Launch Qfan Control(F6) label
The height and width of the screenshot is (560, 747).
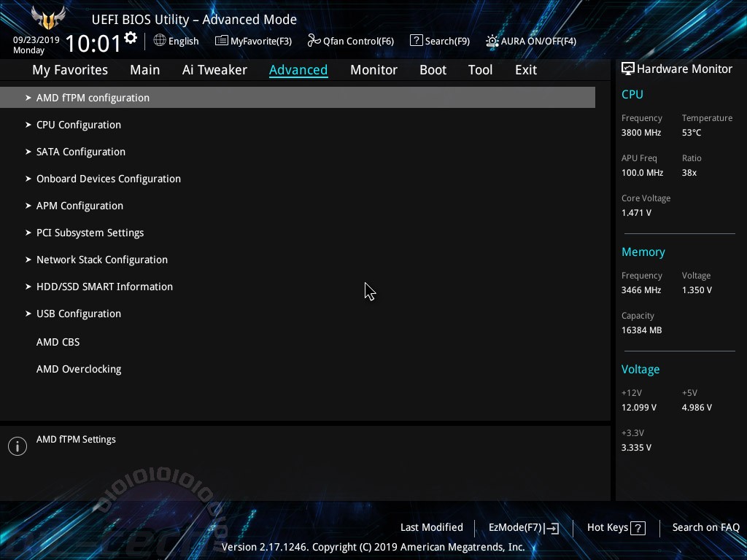(358, 42)
